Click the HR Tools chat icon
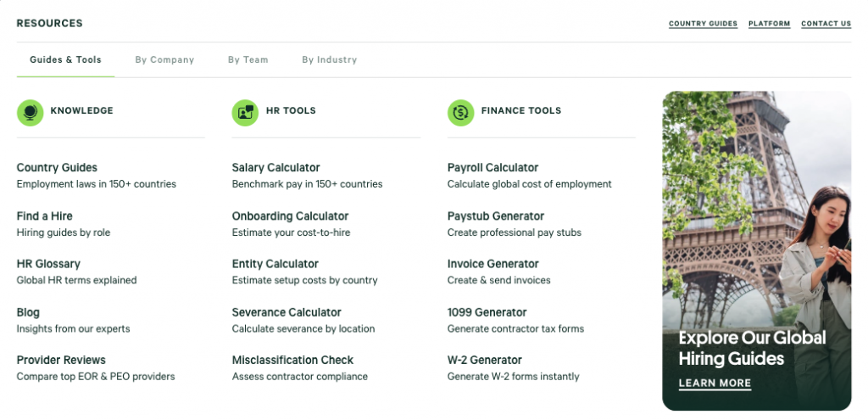The width and height of the screenshot is (868, 420). pos(245,113)
